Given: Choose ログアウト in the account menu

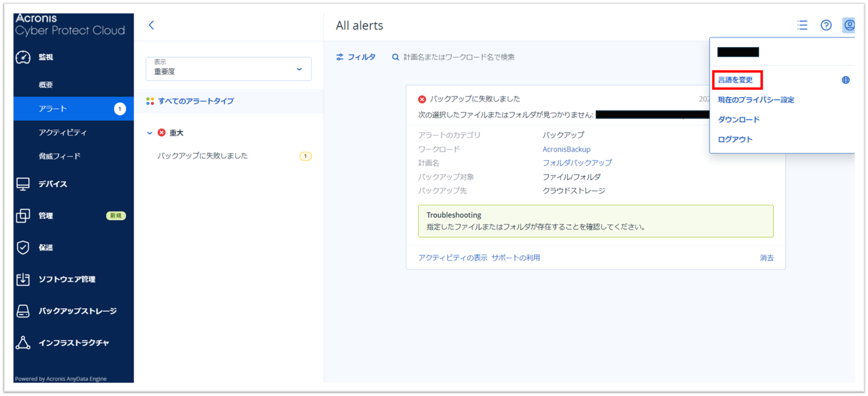Looking at the screenshot, I should click(735, 139).
